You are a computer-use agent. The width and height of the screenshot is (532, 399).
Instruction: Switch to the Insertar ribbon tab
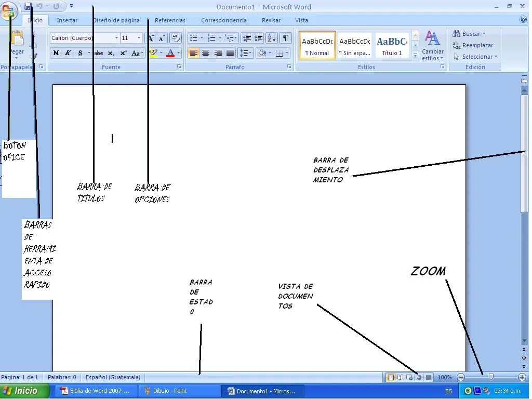[x=67, y=20]
